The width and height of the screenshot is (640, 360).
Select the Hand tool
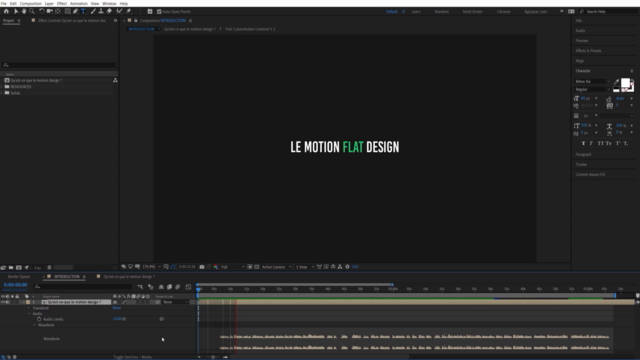(x=24, y=11)
